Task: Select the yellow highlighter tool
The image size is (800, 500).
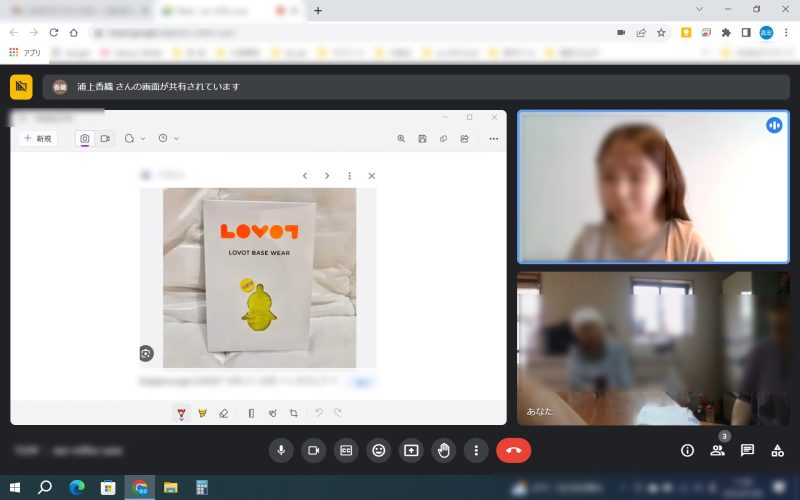Action: click(202, 413)
